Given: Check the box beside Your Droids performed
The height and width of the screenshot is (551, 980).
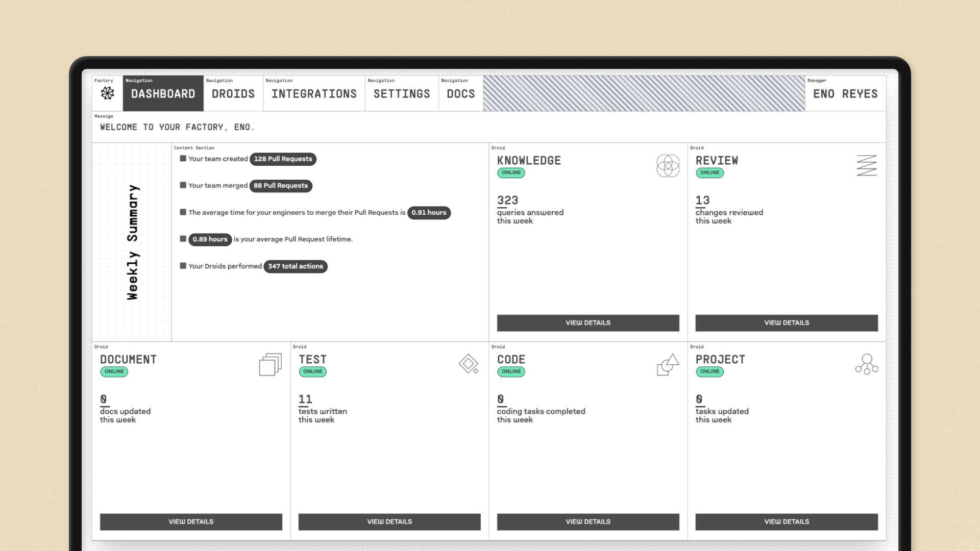Looking at the screenshot, I should [x=183, y=266].
